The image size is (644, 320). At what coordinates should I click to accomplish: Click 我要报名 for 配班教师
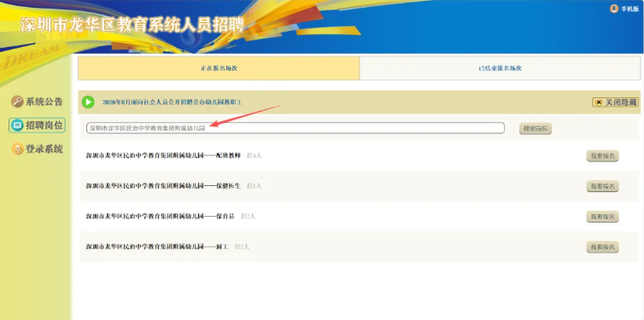(602, 156)
